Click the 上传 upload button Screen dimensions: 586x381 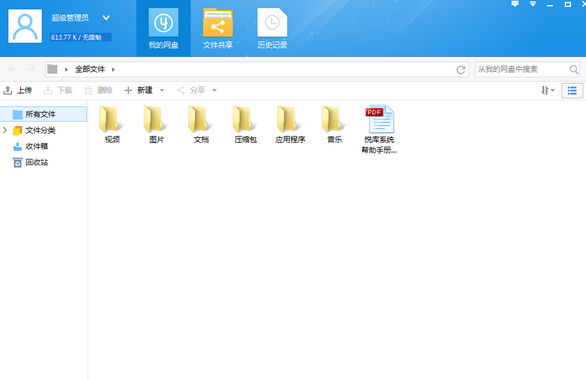(17, 90)
